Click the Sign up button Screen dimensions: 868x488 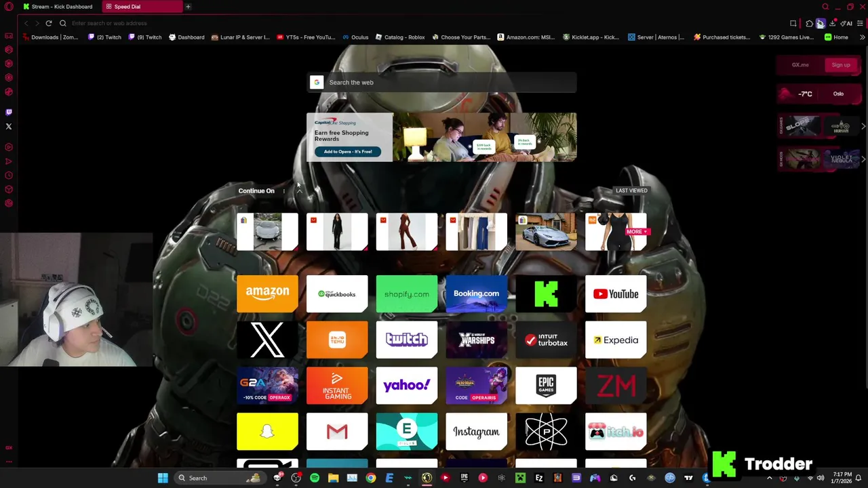(841, 65)
